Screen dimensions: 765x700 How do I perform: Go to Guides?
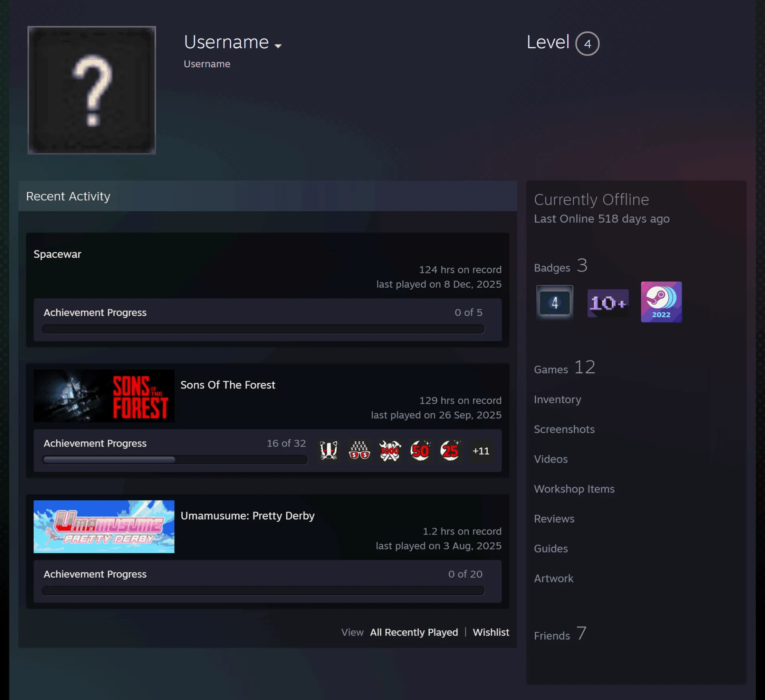tap(551, 549)
